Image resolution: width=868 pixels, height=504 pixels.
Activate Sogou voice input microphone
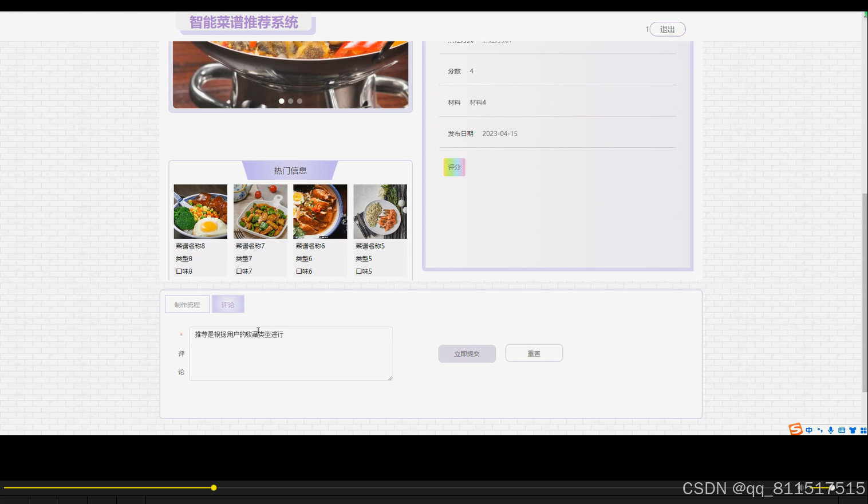(x=831, y=430)
